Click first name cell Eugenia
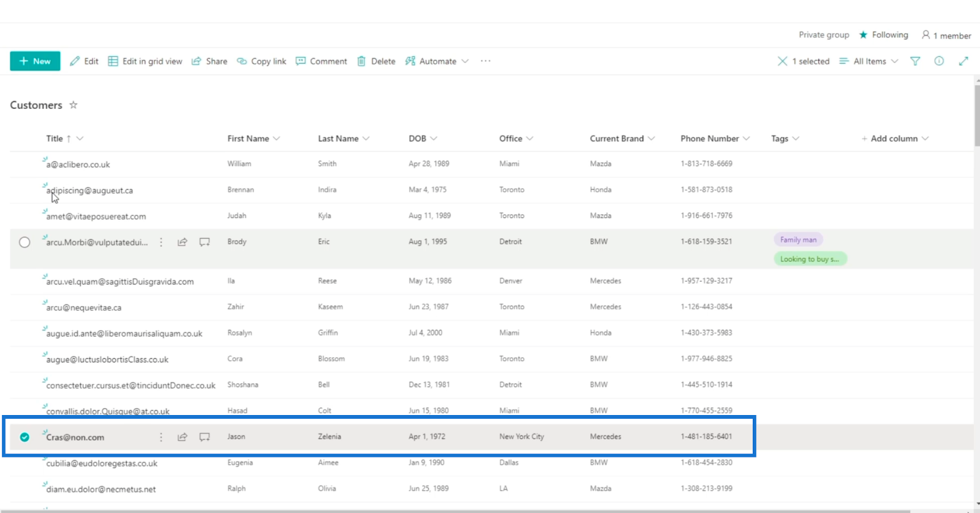 point(240,463)
